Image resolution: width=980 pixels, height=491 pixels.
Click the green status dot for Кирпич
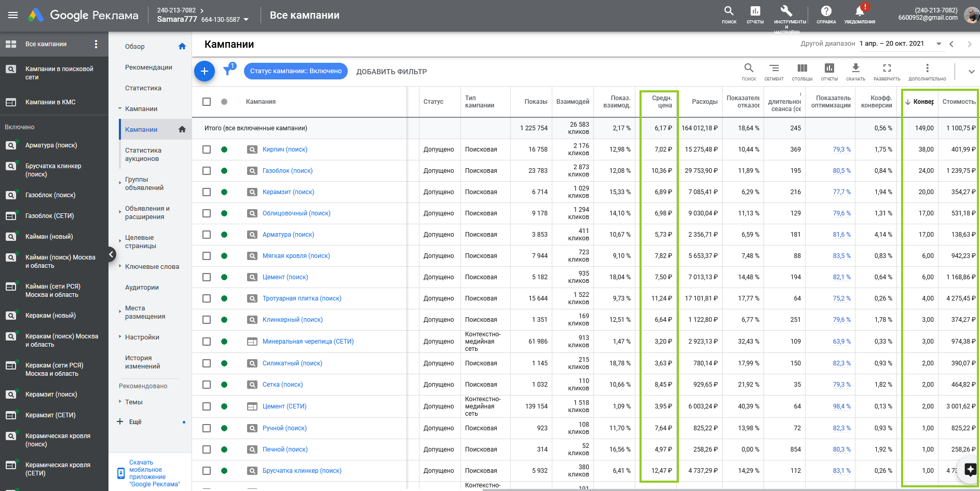click(x=224, y=149)
